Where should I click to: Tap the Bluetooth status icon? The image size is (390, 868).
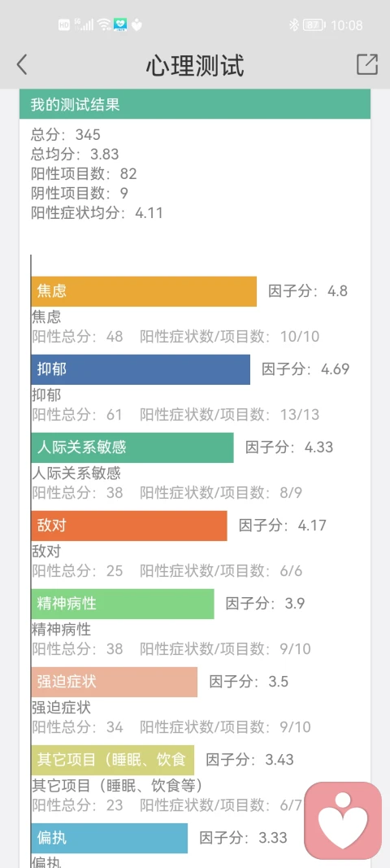click(294, 25)
